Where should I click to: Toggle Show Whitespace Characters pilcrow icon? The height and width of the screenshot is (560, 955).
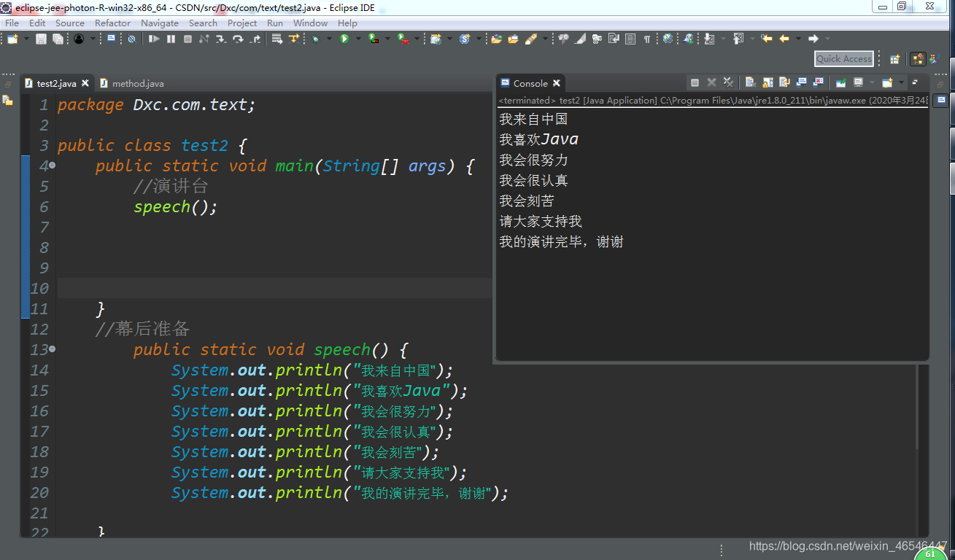647,39
